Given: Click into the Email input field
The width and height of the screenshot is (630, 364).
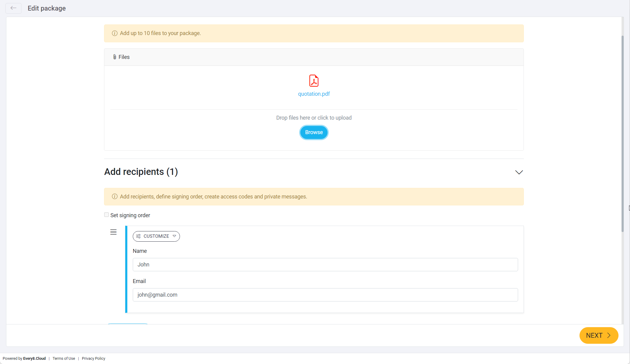Looking at the screenshot, I should 325,295.
